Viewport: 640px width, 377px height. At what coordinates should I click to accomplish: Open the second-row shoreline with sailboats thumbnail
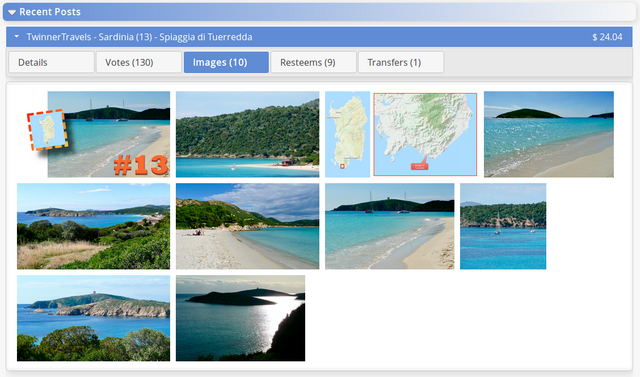click(389, 226)
